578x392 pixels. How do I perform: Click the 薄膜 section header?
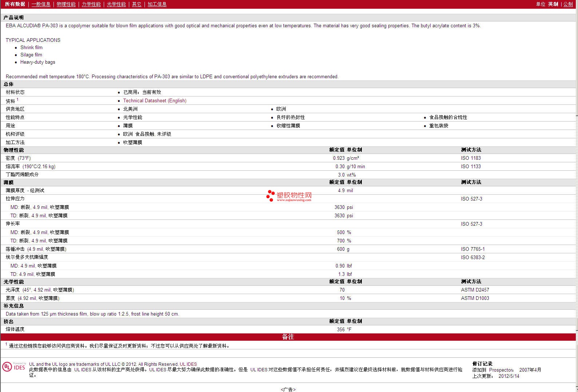pyautogui.click(x=9, y=182)
